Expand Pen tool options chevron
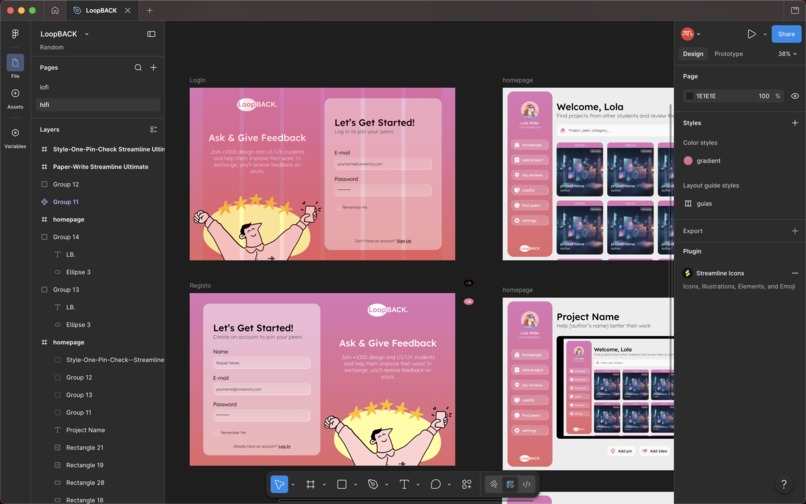This screenshot has width=806, height=504. coord(387,484)
